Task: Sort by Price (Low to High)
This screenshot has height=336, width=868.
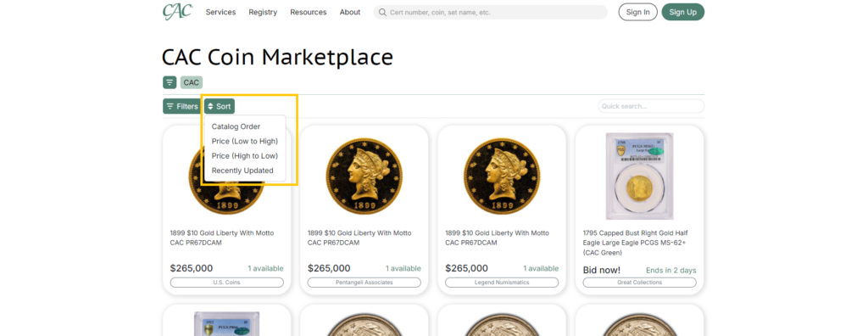Action: (244, 142)
